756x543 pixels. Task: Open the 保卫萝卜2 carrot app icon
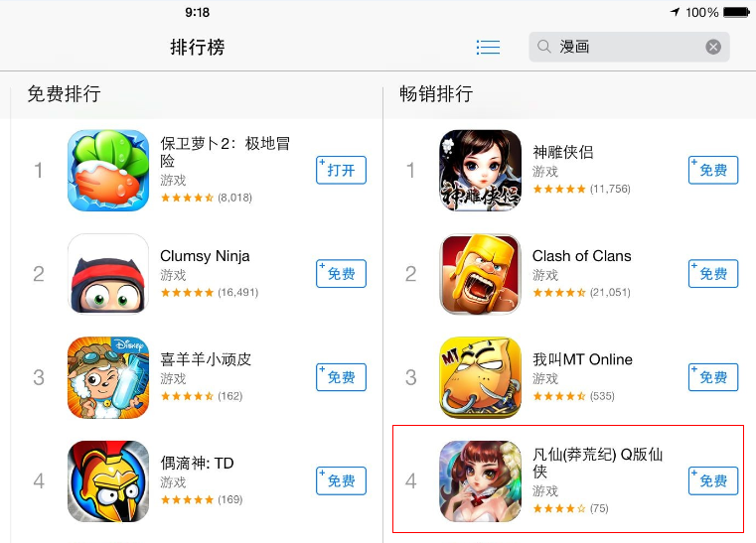[x=108, y=170]
